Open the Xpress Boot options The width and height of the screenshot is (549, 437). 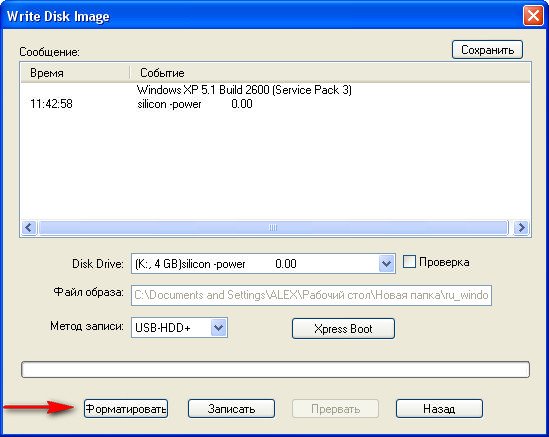(343, 328)
